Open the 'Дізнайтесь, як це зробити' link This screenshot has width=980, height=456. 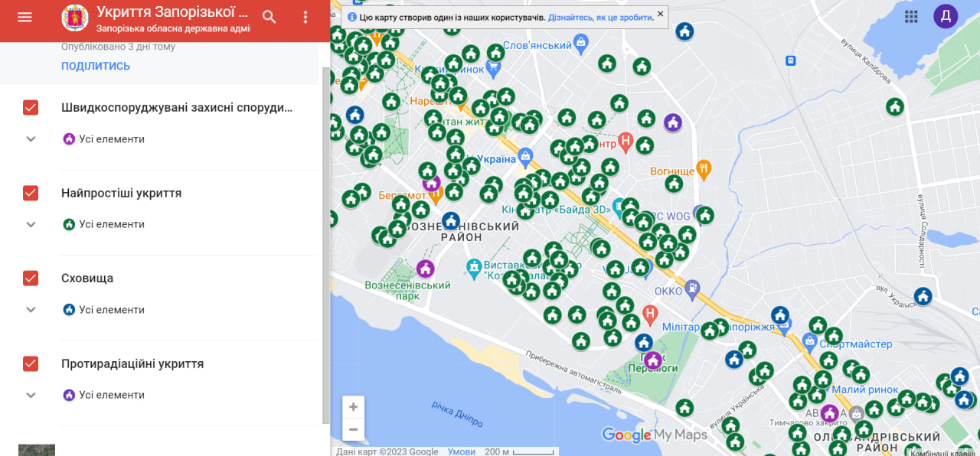[601, 17]
